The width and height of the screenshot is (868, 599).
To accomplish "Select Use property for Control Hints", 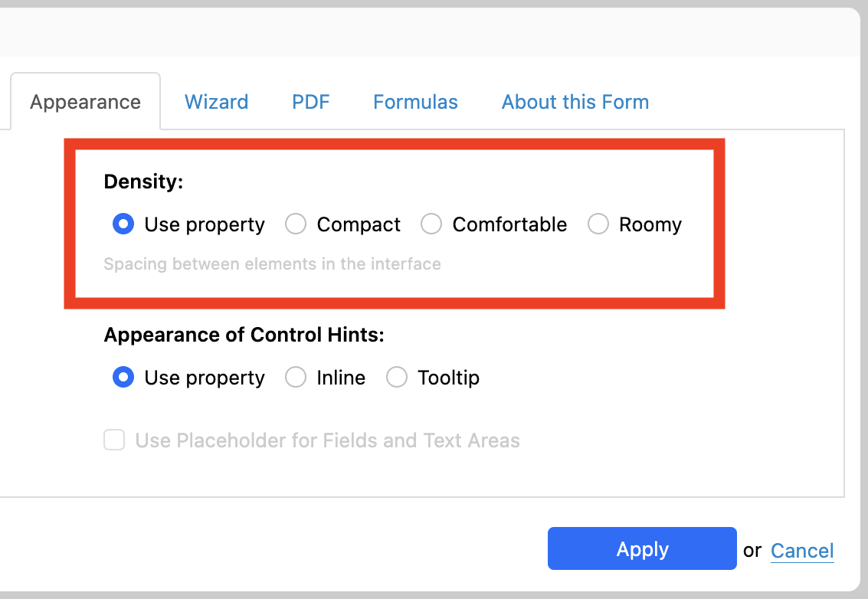I will coord(123,378).
